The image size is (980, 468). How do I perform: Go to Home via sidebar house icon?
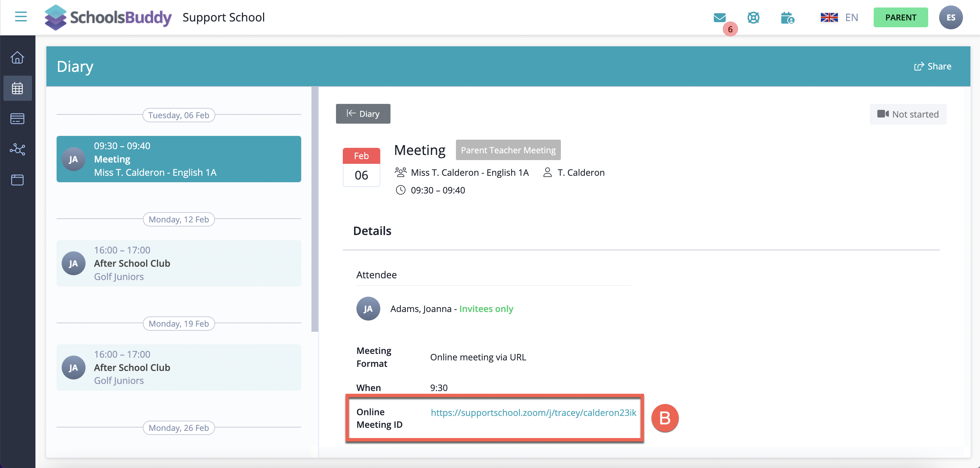pyautogui.click(x=17, y=58)
